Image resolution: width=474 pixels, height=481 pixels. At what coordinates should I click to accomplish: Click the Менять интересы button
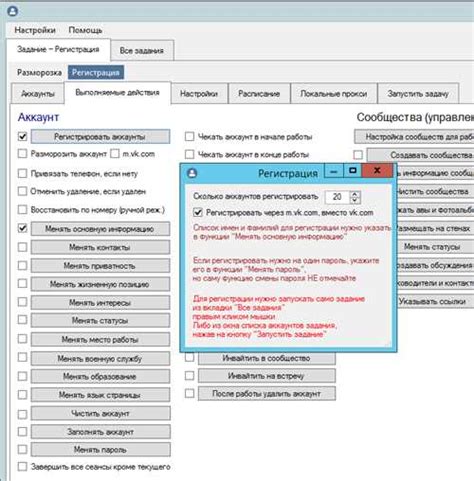pyautogui.click(x=100, y=302)
